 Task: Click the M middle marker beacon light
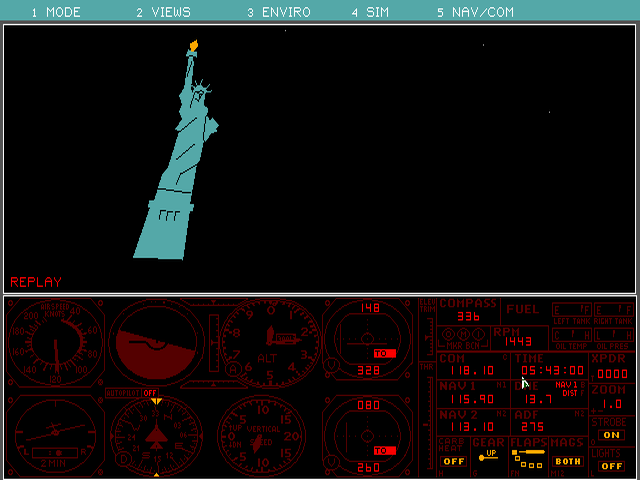point(464,335)
